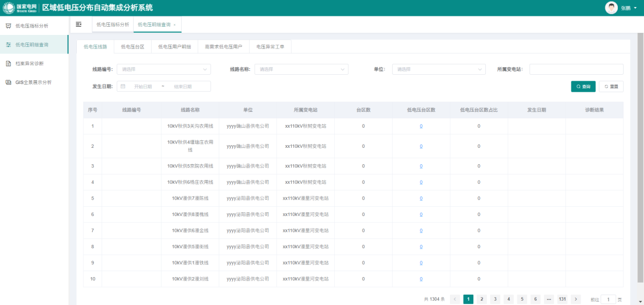
Task: Select cell 10kV漫供1漫铁线
Action: coord(190,262)
